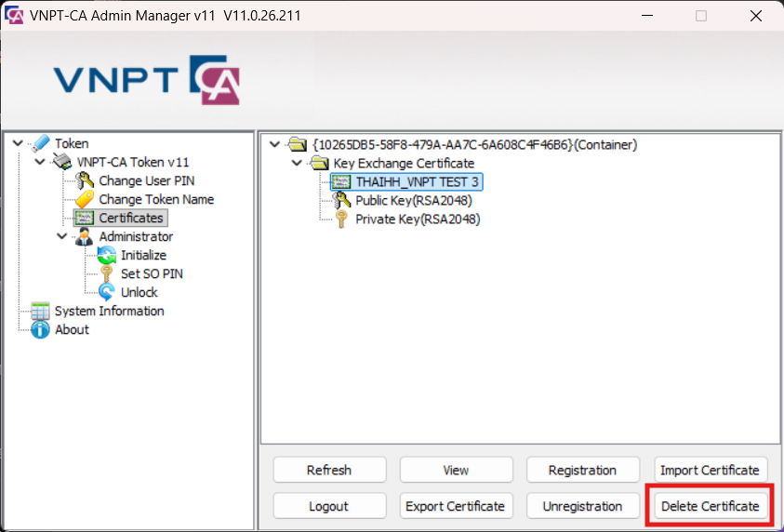Image resolution: width=784 pixels, height=532 pixels.
Task: Select THAIHH_VNPT TEST 3 certificate
Action: (417, 181)
